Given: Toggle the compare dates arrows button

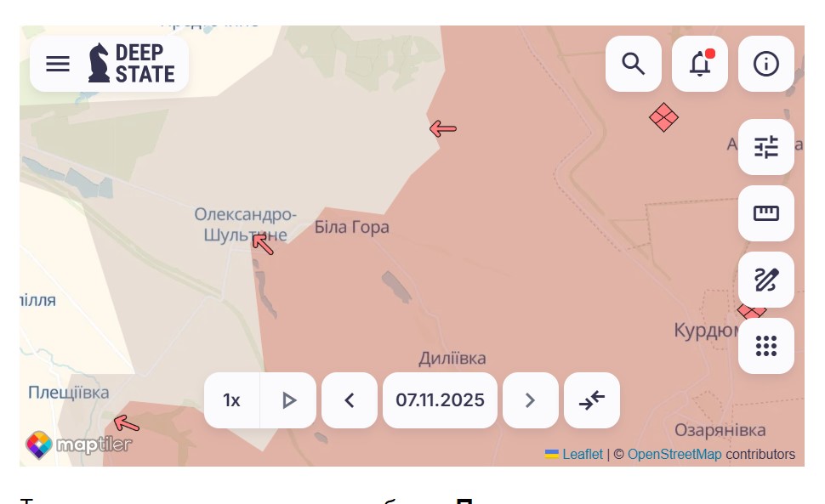Looking at the screenshot, I should (x=592, y=400).
